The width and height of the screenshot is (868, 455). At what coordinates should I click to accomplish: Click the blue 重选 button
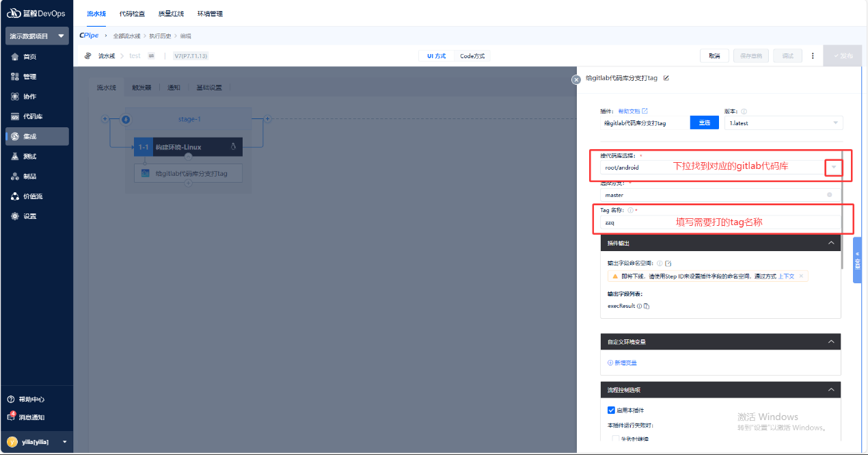[x=704, y=123]
